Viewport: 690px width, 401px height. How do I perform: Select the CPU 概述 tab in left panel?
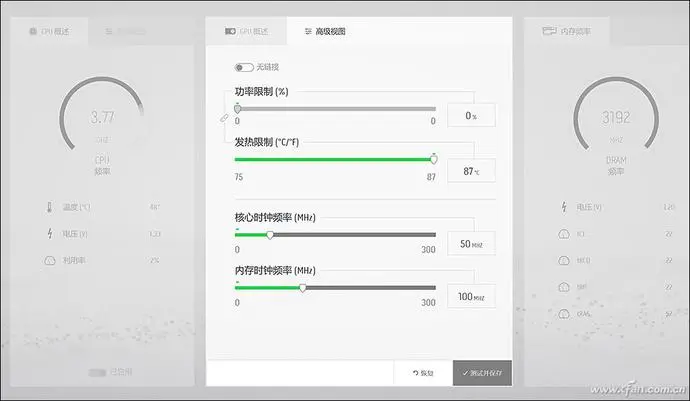[x=49, y=31]
